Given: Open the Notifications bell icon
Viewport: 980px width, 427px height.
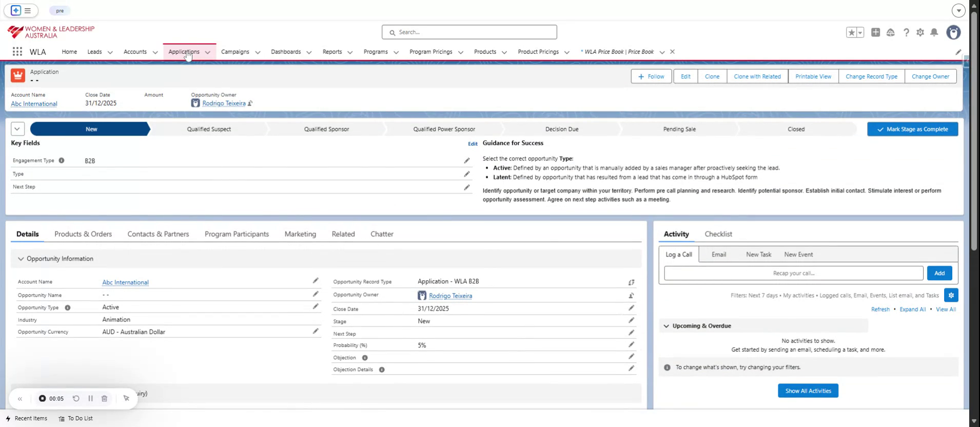Looking at the screenshot, I should pos(934,32).
